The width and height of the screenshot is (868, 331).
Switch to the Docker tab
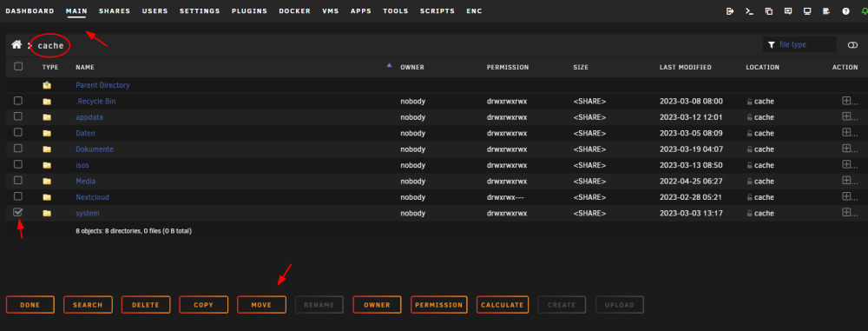pyautogui.click(x=294, y=11)
